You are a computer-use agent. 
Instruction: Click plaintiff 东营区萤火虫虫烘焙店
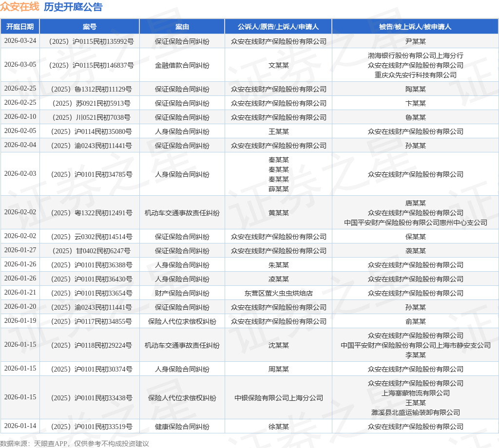tap(278, 294)
